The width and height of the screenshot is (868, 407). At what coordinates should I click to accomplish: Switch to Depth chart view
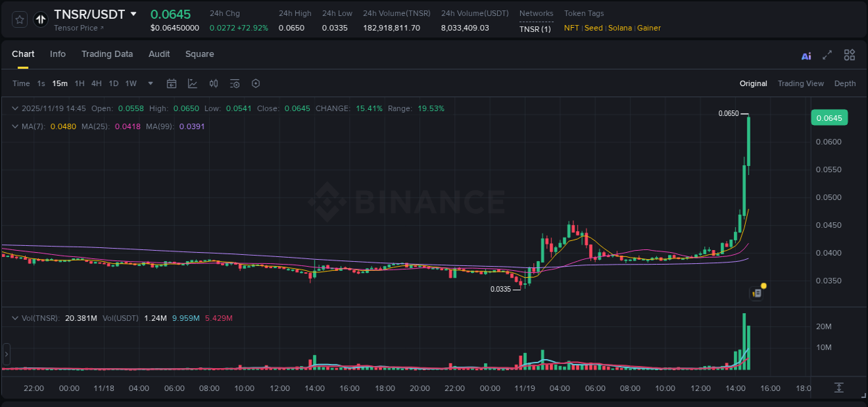[845, 83]
